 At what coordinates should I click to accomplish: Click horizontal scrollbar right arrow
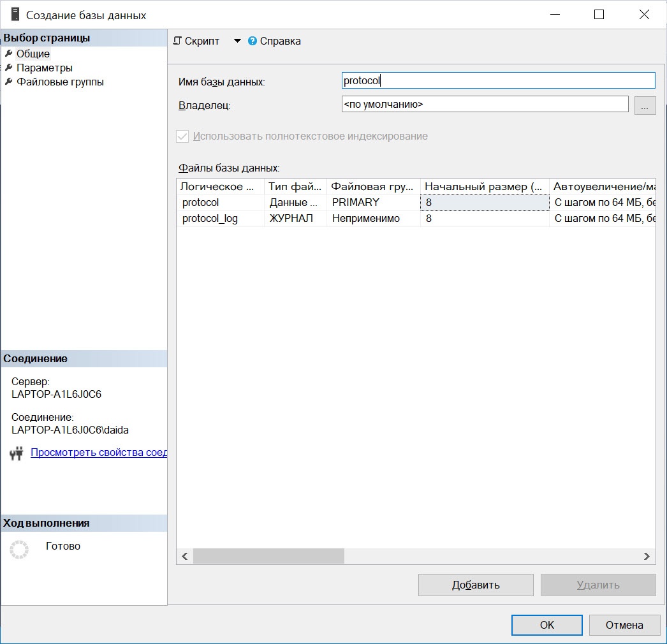(x=647, y=557)
